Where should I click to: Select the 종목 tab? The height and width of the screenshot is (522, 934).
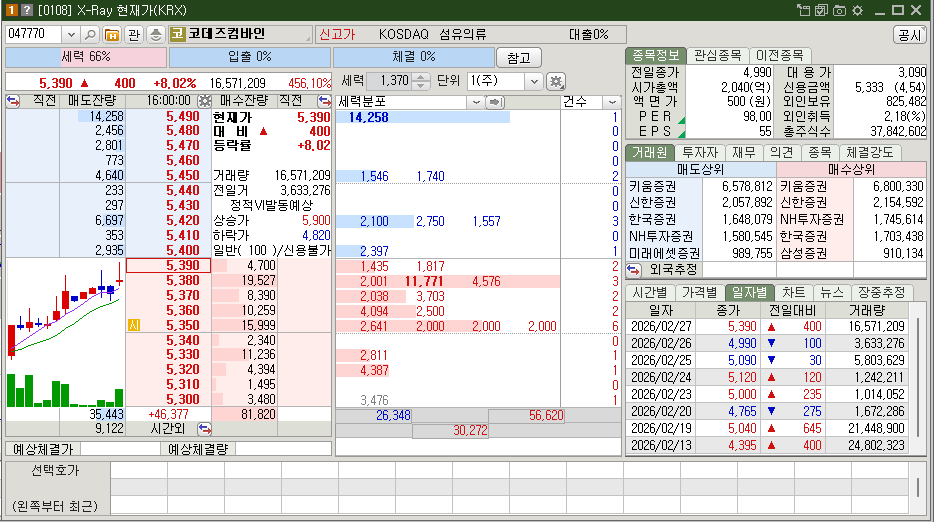(820, 153)
